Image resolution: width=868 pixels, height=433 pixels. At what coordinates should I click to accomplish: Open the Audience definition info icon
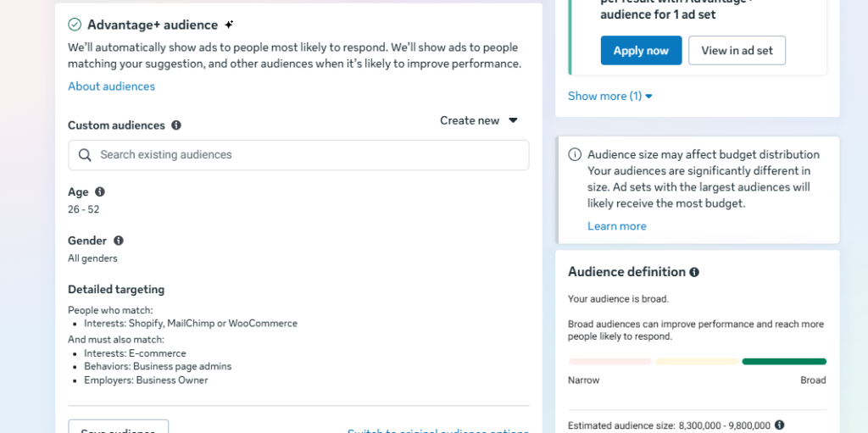tap(694, 272)
